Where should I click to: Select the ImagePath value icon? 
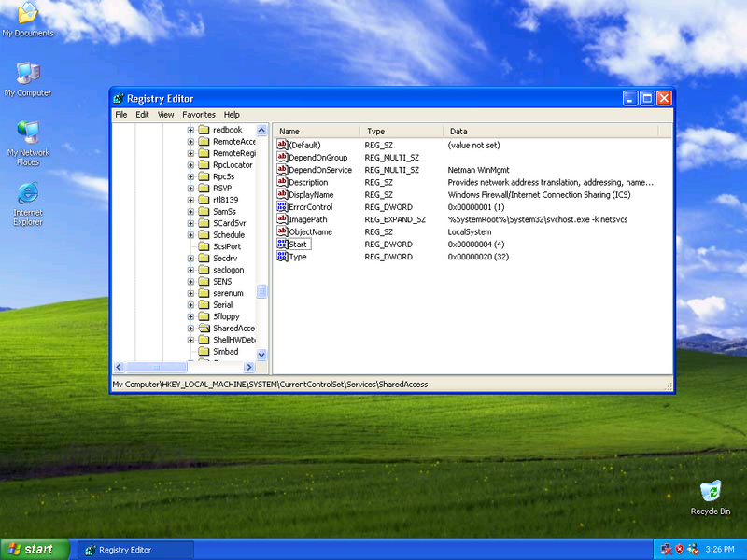282,219
